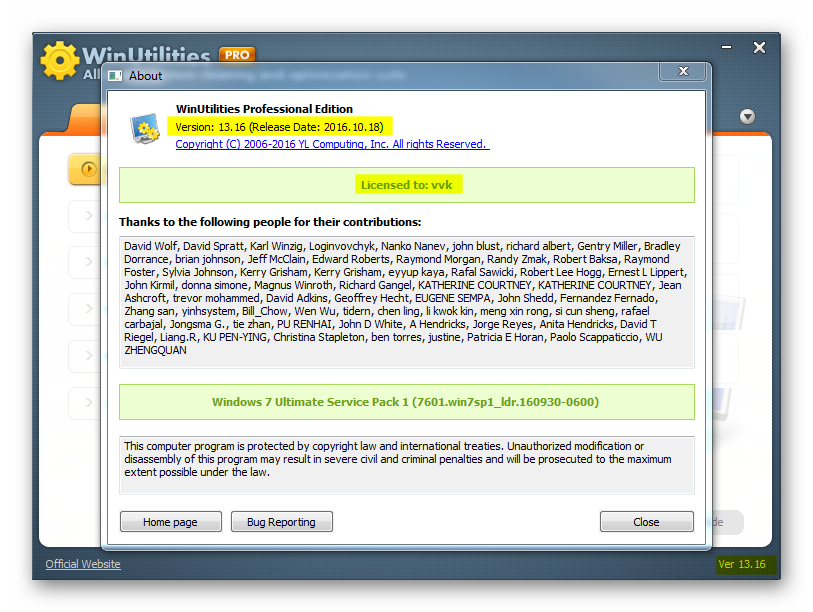The width and height of the screenshot is (813, 612).
Task: Click the contributors list box
Action: tap(407, 302)
